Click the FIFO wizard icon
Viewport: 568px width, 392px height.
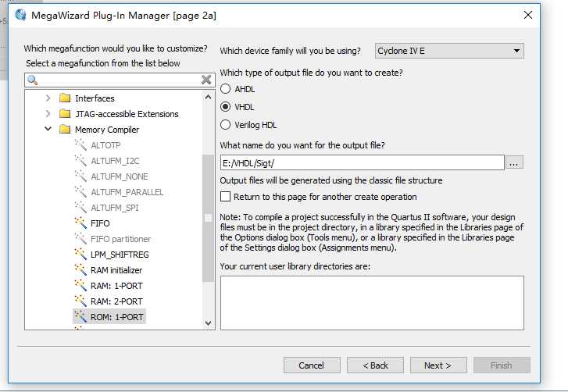pos(80,223)
